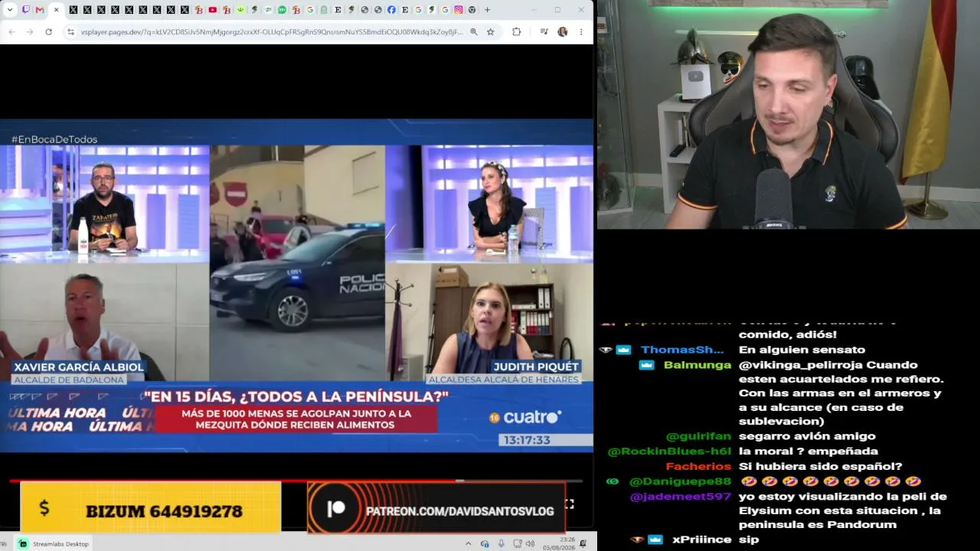The image size is (980, 551).
Task: Switch to the Twitch tab
Action: tap(26, 10)
